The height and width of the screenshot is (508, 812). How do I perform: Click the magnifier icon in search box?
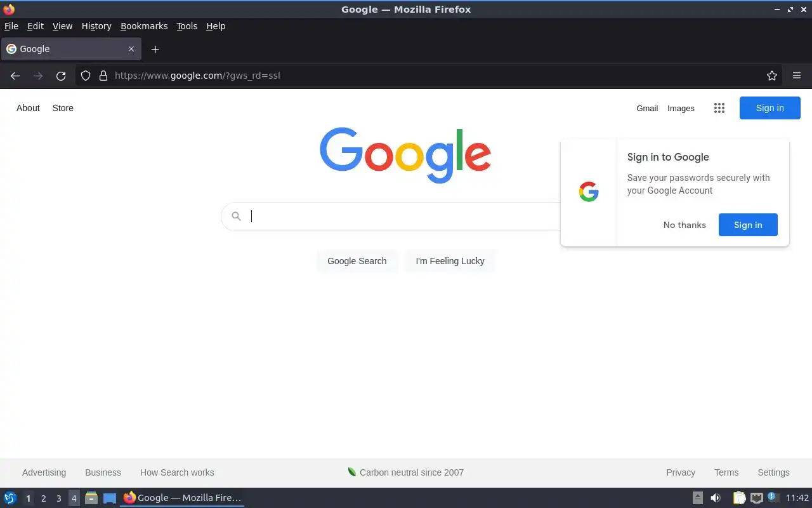click(x=236, y=217)
